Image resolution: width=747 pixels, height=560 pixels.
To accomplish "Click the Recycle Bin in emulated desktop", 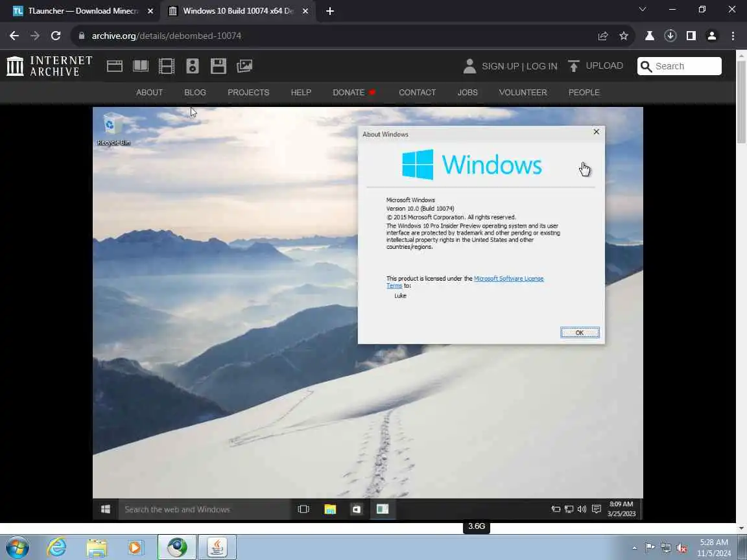I will click(113, 128).
